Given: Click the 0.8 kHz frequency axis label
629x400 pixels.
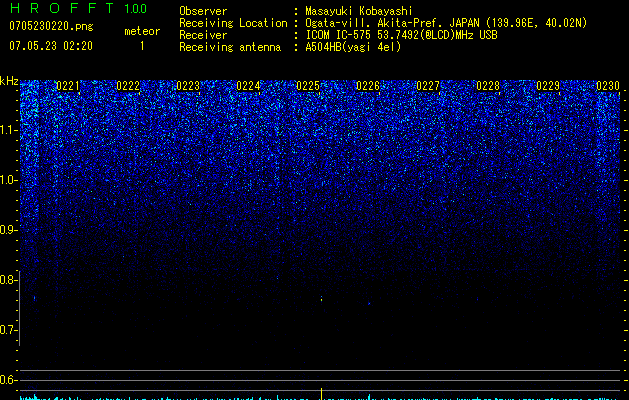Looking at the screenshot, I should point(9,280).
